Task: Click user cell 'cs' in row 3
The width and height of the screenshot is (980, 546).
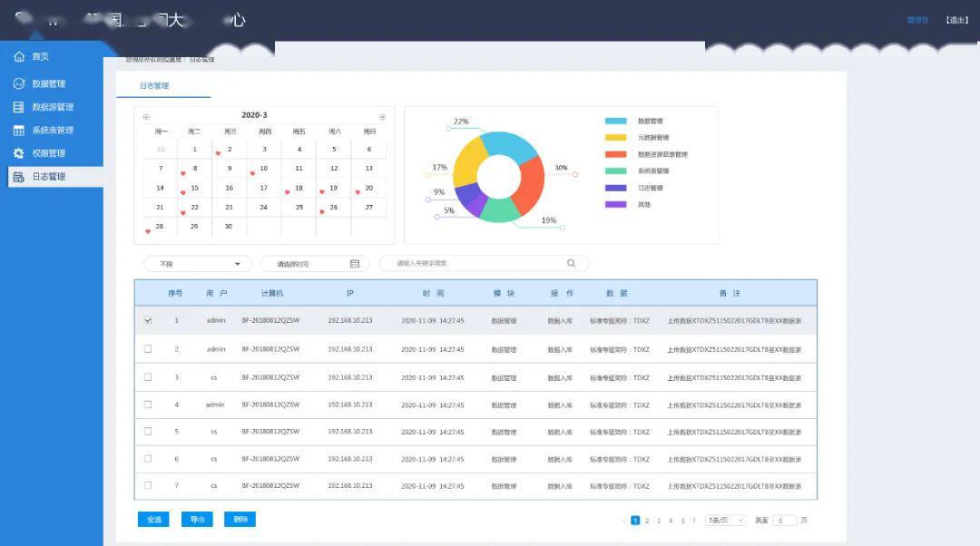Action: [x=214, y=377]
